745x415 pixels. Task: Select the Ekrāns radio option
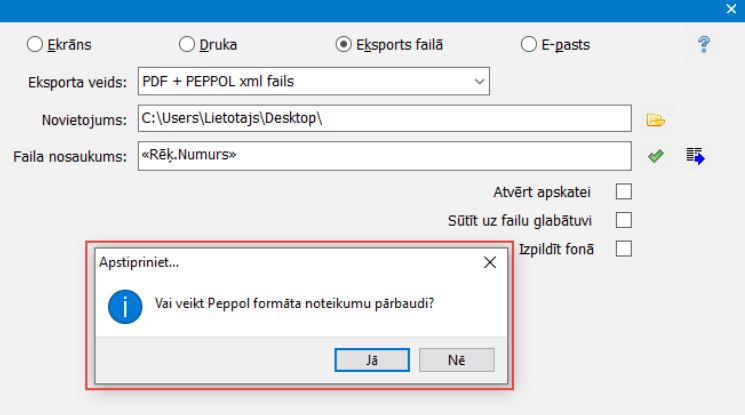click(35, 44)
